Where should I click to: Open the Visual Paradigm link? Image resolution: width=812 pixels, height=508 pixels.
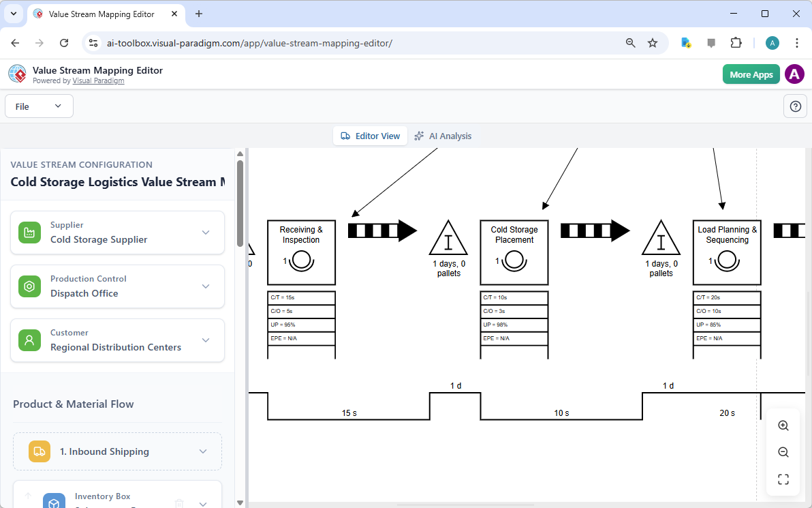(98, 80)
